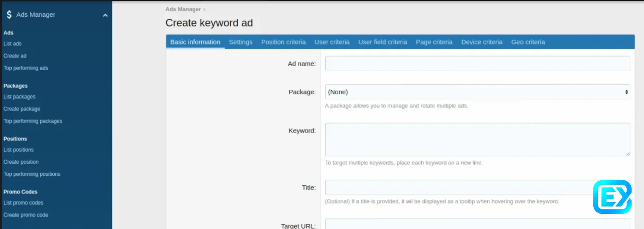Open the Device criteria tab

(482, 42)
